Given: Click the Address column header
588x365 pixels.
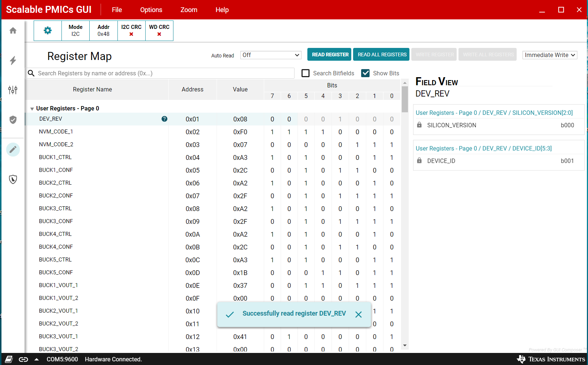Looking at the screenshot, I should tap(192, 89).
